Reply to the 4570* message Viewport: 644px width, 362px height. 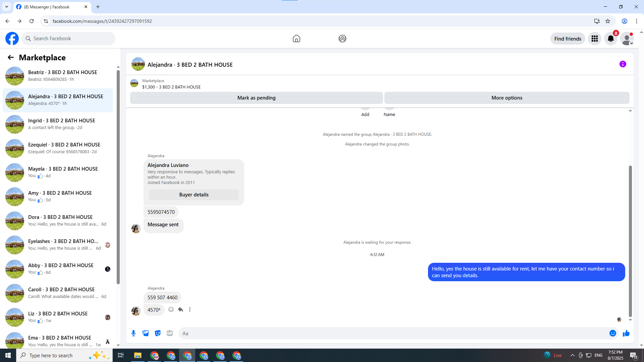tap(180, 309)
